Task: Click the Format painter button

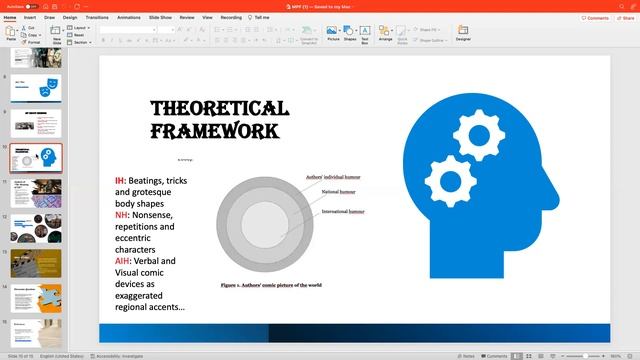Action: coord(31,42)
